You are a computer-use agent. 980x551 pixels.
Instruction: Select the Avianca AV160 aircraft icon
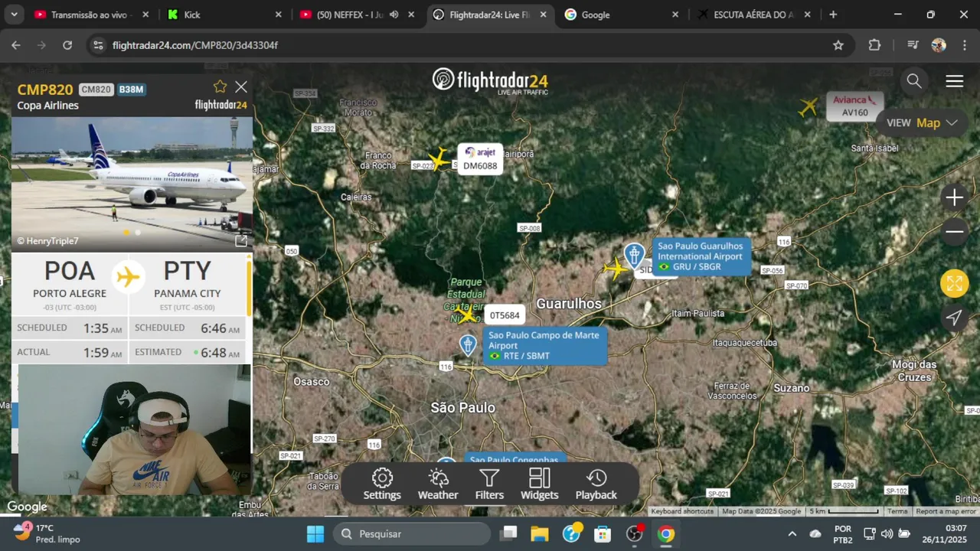808,107
